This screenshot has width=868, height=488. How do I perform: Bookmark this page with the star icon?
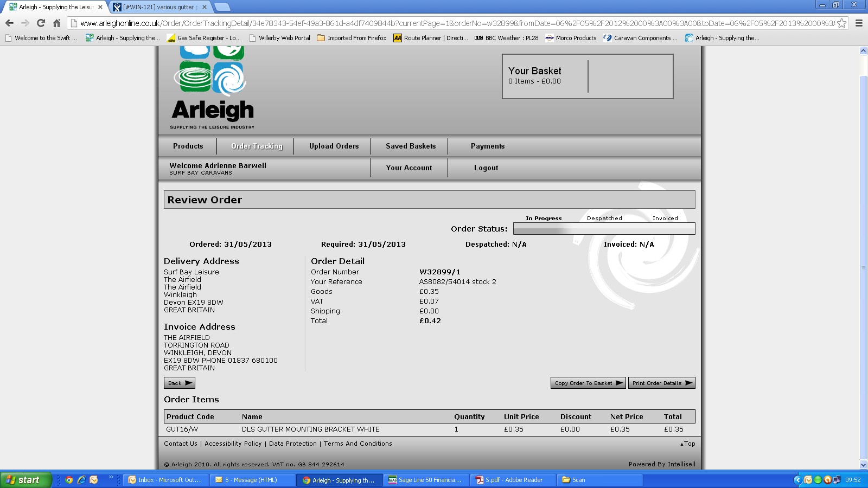841,23
